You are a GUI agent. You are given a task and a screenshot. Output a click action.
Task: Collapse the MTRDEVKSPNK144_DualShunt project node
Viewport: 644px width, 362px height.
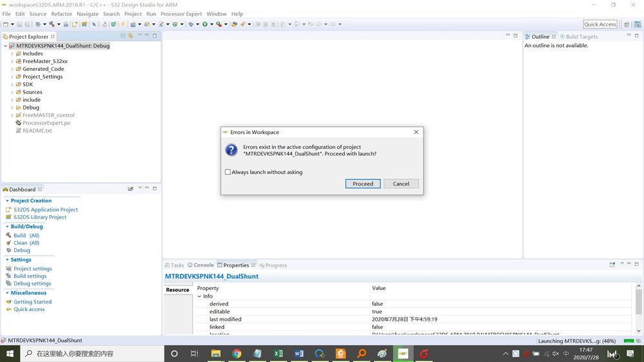pos(5,46)
